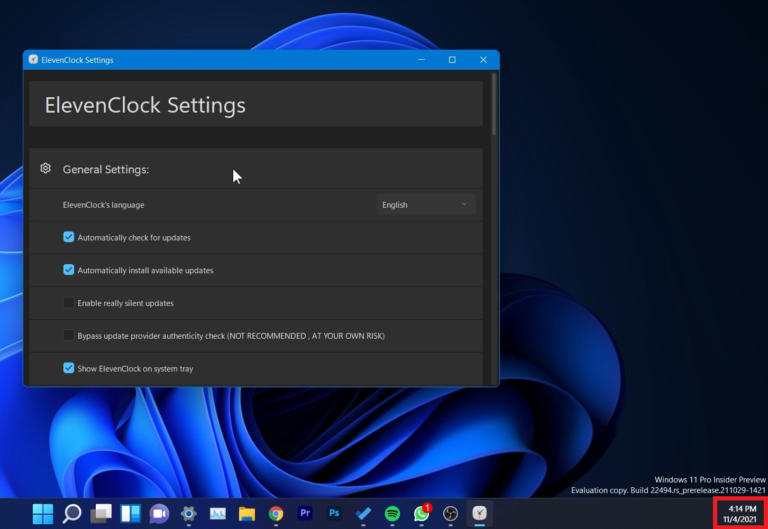Click the General Settings gear icon
The width and height of the screenshot is (768, 529).
tap(45, 168)
